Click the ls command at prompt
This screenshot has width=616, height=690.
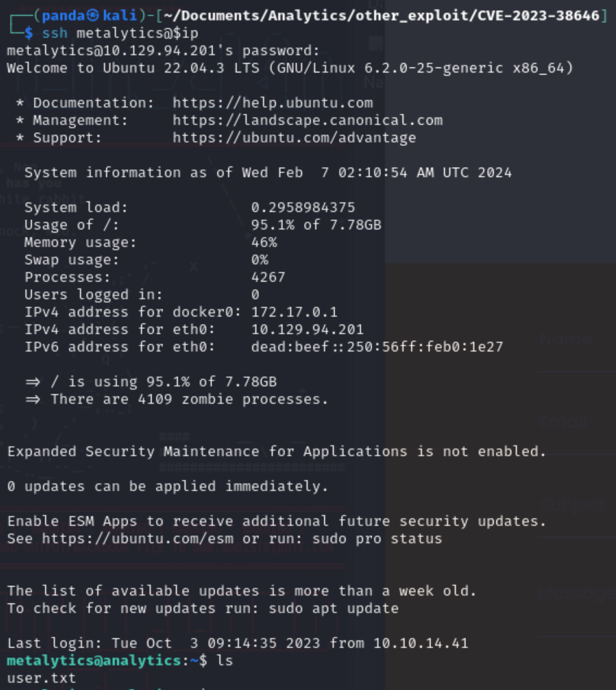point(224,660)
